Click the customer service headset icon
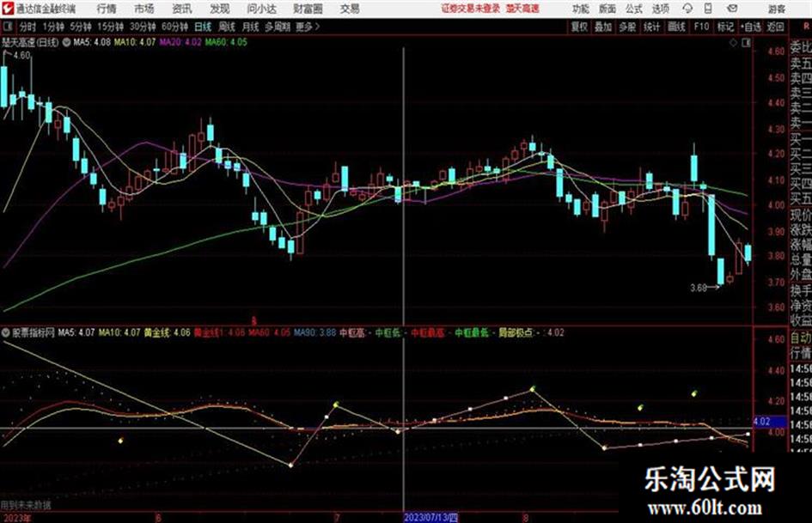 click(687, 9)
